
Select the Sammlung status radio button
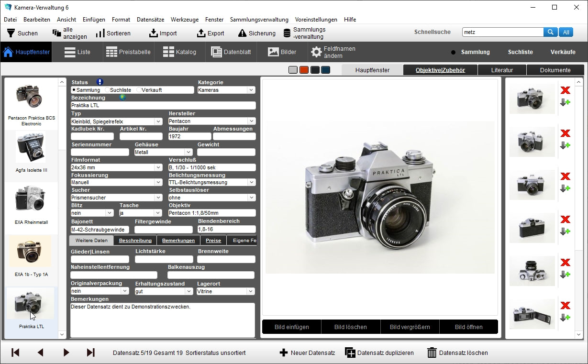click(74, 90)
